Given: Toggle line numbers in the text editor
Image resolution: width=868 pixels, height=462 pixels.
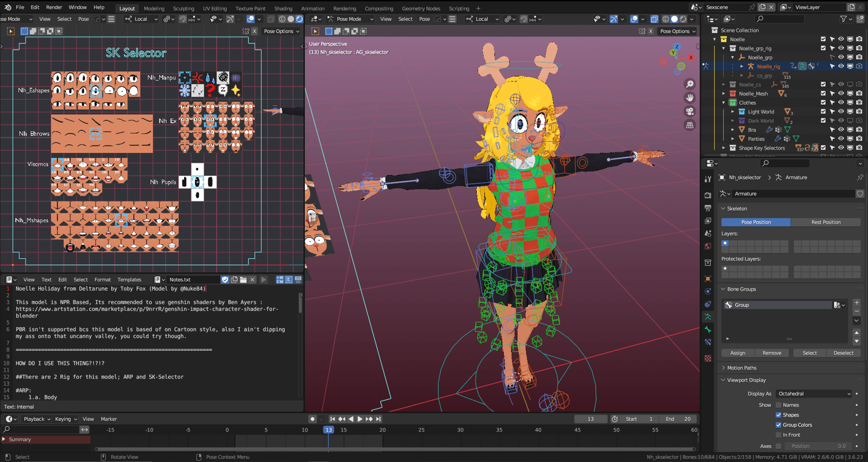Looking at the screenshot, I should tap(280, 280).
